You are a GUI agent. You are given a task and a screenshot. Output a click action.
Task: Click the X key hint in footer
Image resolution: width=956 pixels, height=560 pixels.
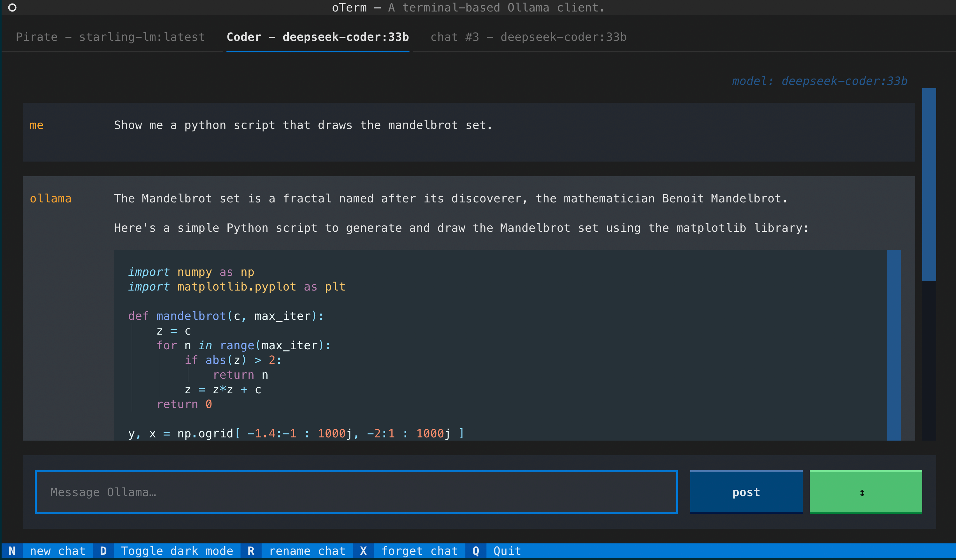(363, 551)
